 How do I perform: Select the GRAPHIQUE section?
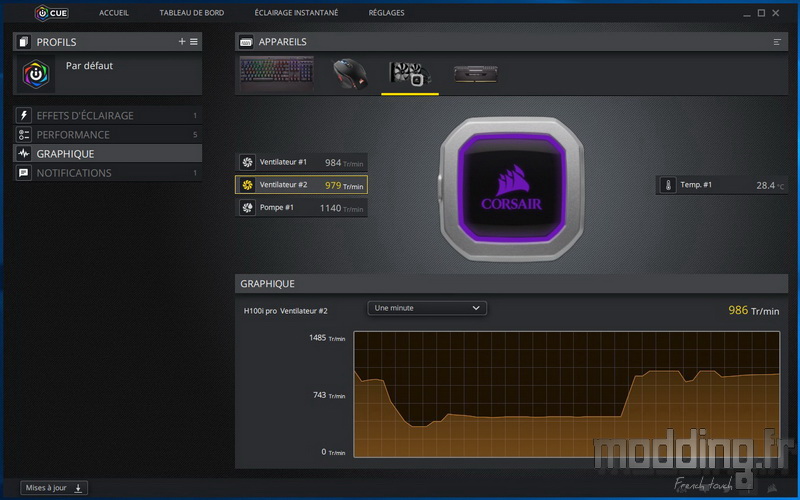(107, 154)
